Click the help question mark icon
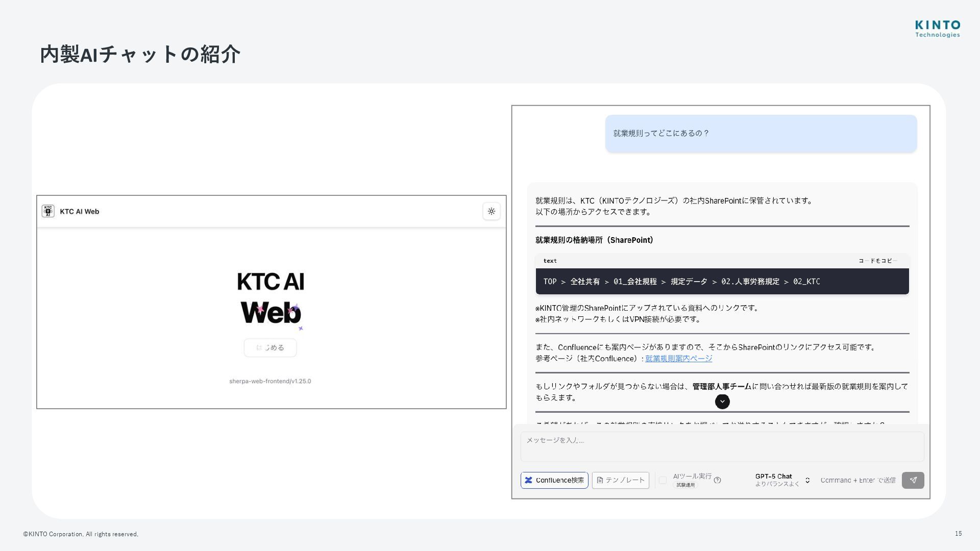Viewport: 980px width, 551px height. point(717,480)
